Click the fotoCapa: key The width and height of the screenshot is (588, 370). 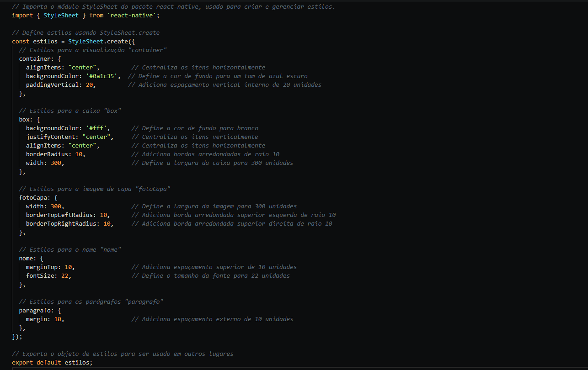[34, 197]
